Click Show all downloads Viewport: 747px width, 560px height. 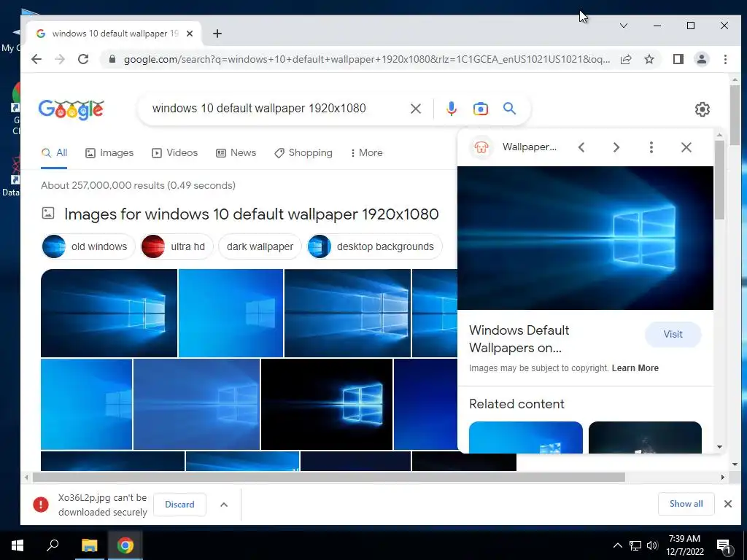point(686,504)
